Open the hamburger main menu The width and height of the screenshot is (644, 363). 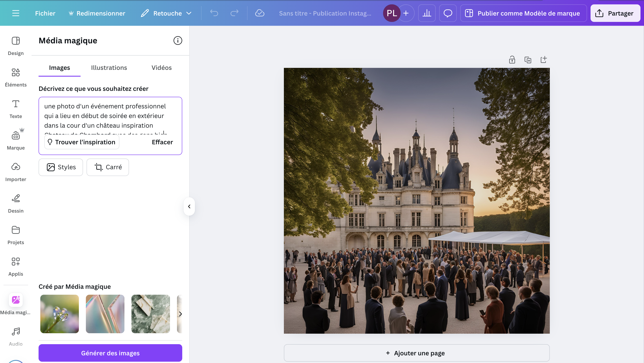click(x=16, y=13)
